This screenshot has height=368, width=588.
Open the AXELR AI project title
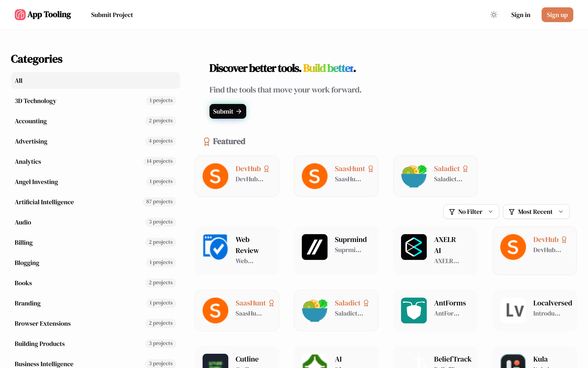click(x=445, y=245)
